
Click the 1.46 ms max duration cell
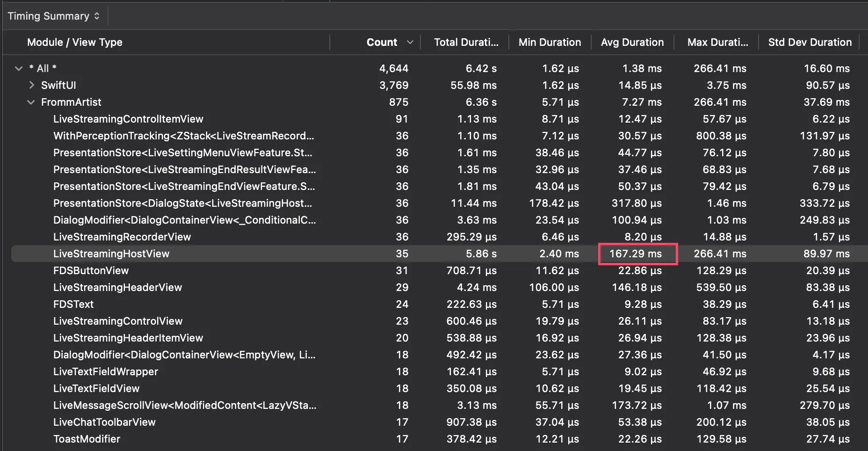point(727,203)
